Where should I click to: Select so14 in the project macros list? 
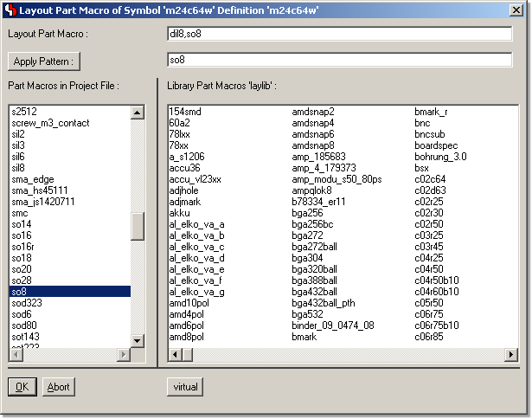[x=22, y=224]
